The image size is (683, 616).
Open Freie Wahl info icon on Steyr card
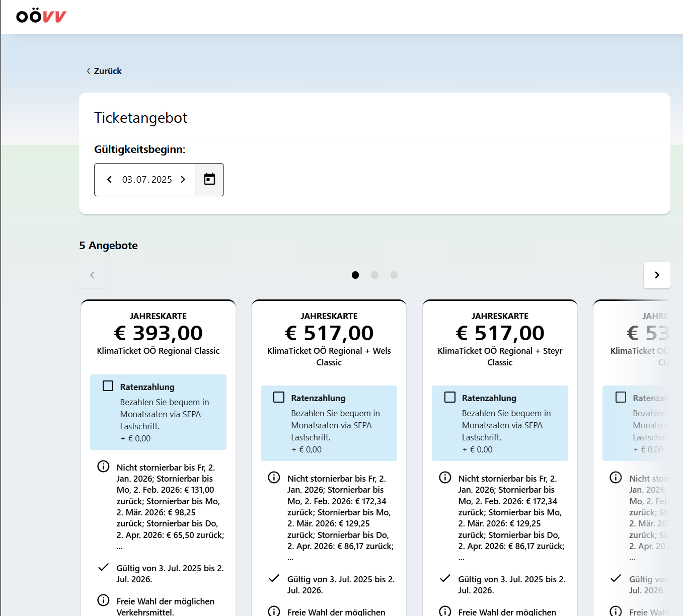(445, 611)
